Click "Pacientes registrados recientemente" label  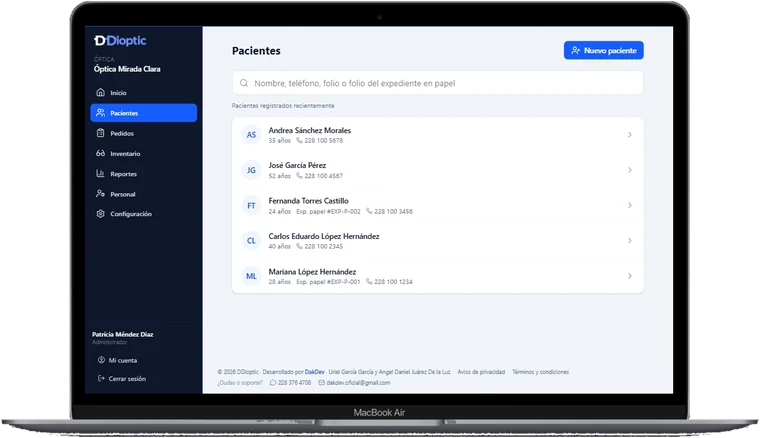[x=283, y=106]
